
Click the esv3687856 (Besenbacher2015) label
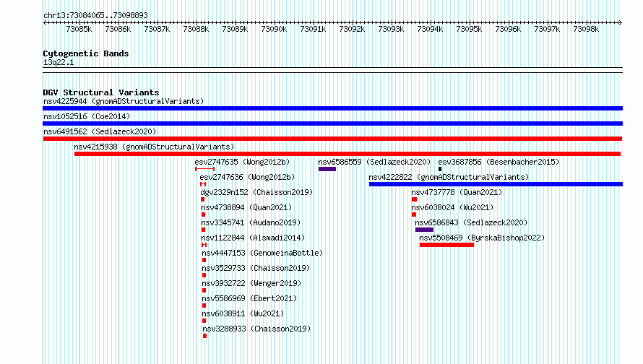499,162
